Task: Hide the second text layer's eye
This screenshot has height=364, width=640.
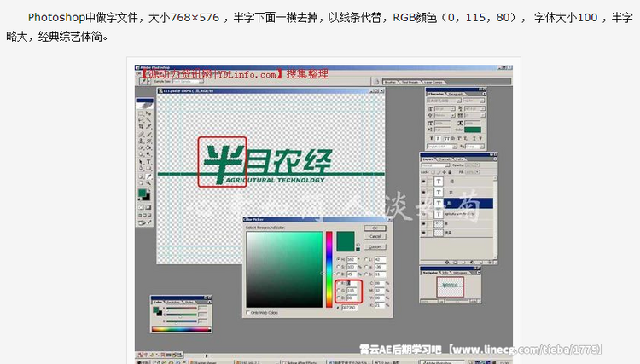Action: click(423, 192)
